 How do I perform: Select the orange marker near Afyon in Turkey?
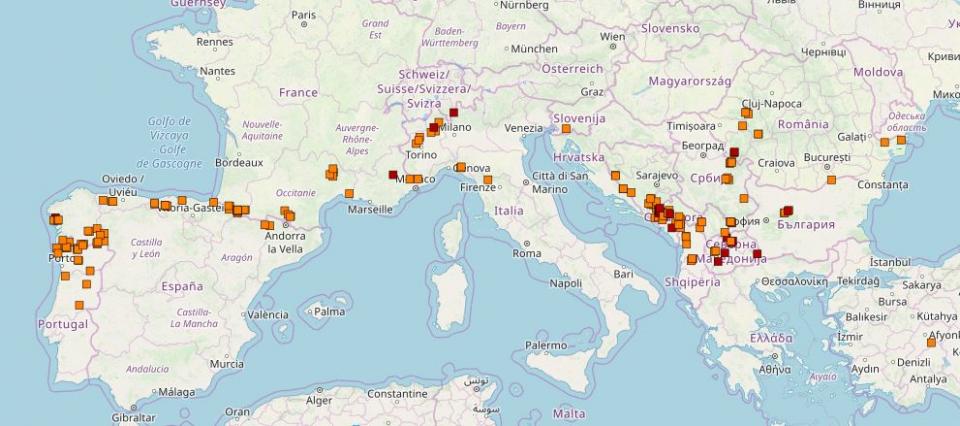click(x=931, y=342)
